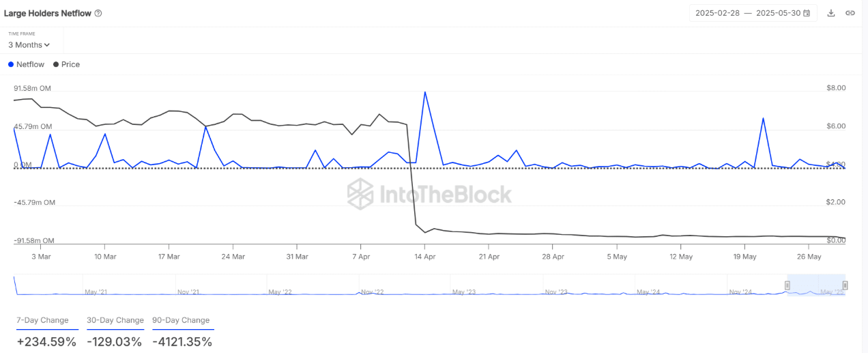Select the 90-Day Change tab
The height and width of the screenshot is (353, 868).
(181, 320)
